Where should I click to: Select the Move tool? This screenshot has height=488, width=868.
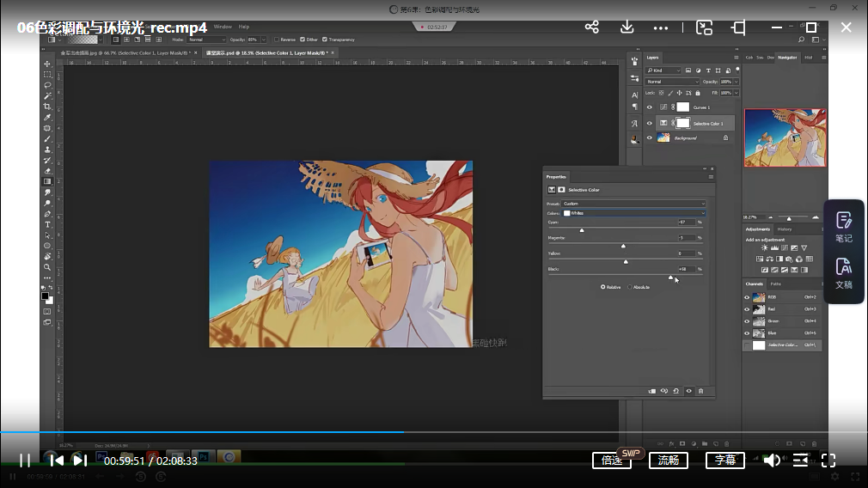[x=47, y=64]
